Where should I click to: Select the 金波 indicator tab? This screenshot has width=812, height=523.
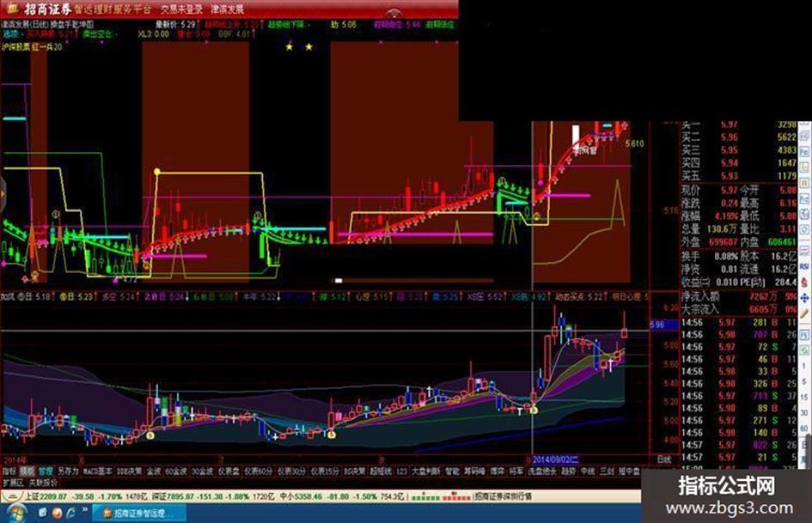tap(154, 471)
